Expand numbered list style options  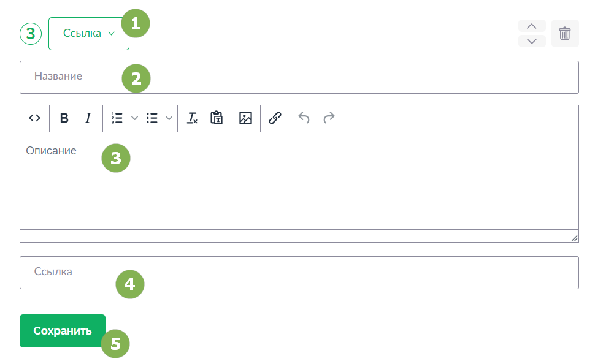click(x=134, y=118)
